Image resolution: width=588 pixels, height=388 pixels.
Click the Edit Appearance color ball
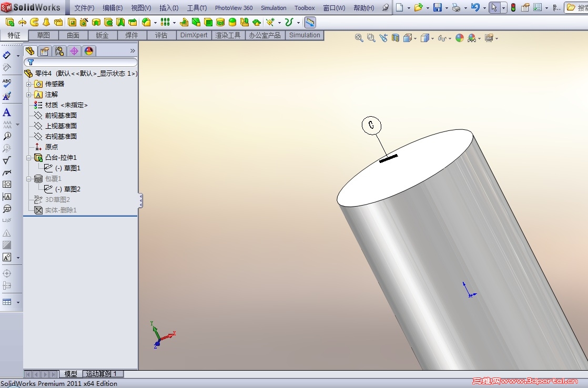click(x=459, y=38)
